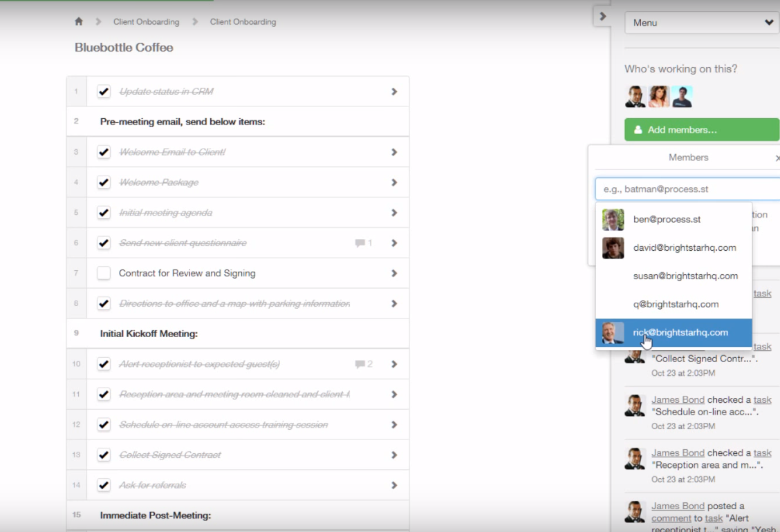Viewport: 780px width, 532px height.
Task: Expand Welcome Email to Client arrow
Action: pos(394,152)
